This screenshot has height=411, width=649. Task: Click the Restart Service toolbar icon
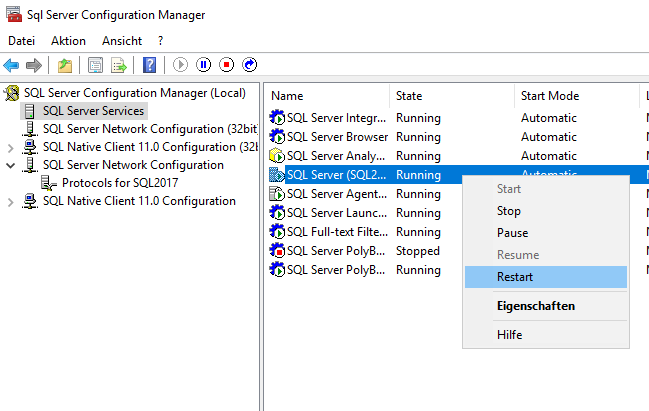point(250,65)
